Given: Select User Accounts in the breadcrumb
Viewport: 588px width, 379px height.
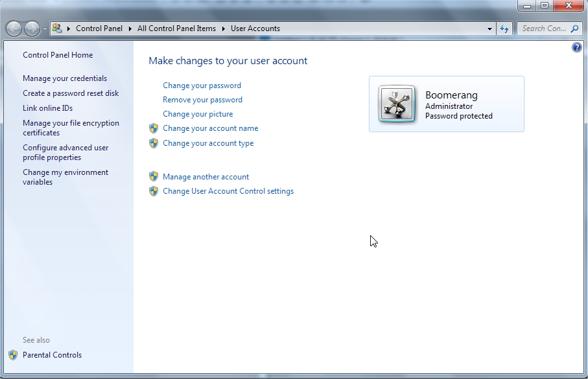Looking at the screenshot, I should [255, 29].
